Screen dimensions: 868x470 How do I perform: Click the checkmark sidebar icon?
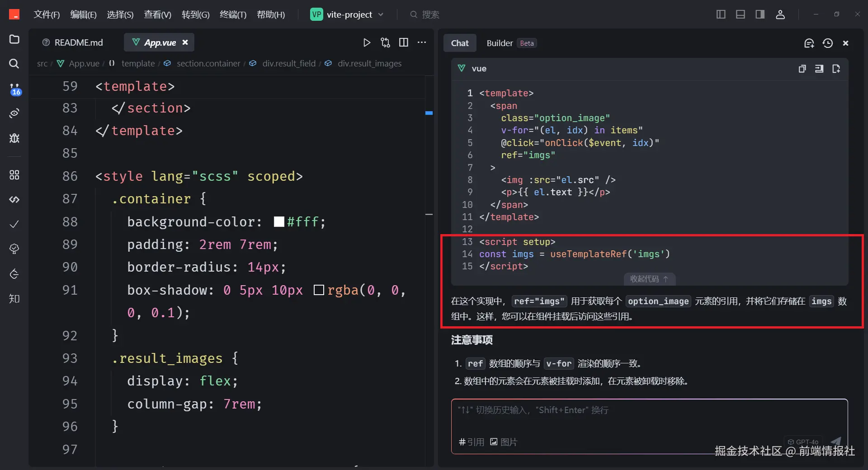point(14,224)
